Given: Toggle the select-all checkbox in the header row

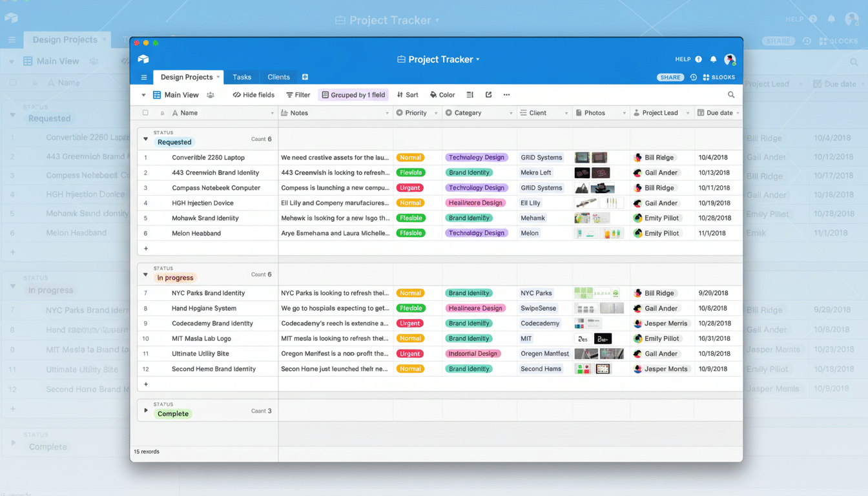Looking at the screenshot, I should tap(147, 112).
